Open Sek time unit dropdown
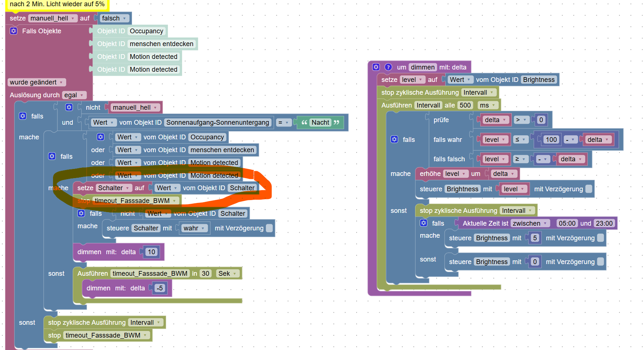The image size is (644, 350). (x=227, y=274)
